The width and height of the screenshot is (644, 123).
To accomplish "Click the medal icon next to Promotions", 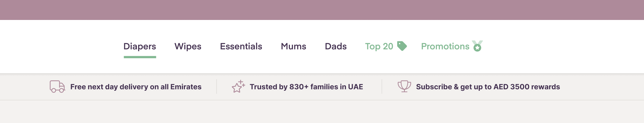I will tap(477, 46).
